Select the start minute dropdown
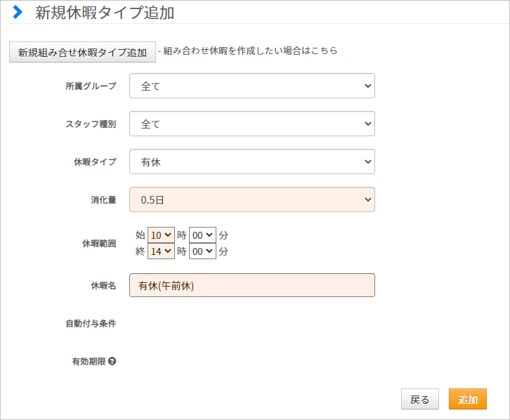510x420 pixels. [x=202, y=235]
